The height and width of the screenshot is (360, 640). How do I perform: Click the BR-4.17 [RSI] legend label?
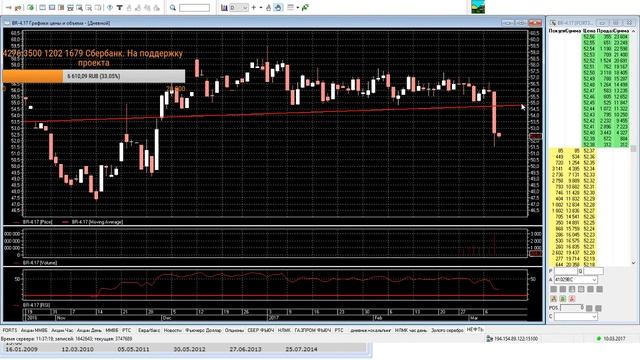(x=36, y=305)
